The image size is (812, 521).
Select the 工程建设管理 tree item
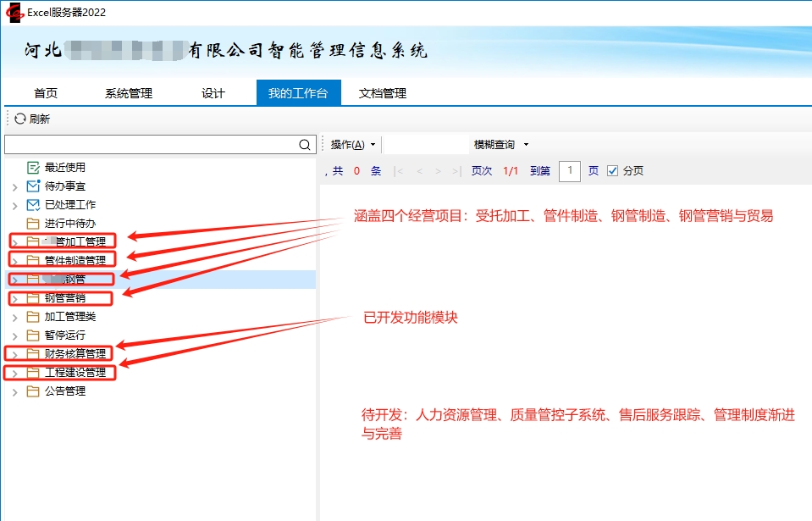(x=75, y=373)
